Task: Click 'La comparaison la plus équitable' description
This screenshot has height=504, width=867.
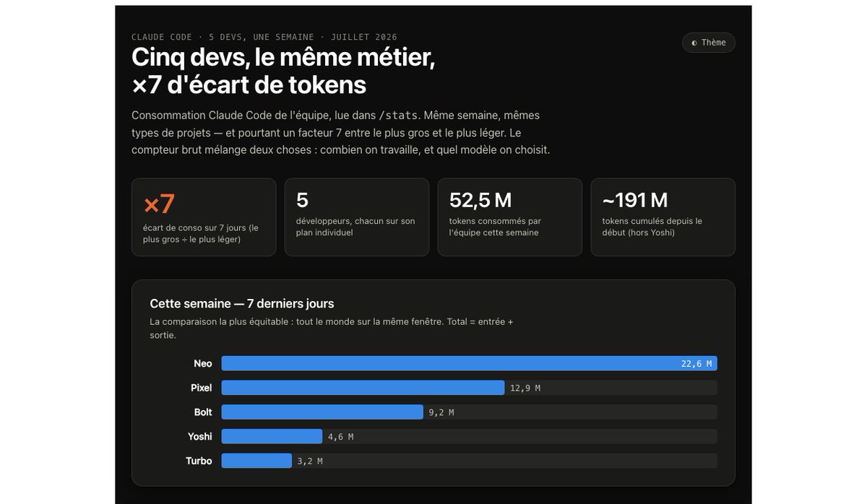Action: (x=332, y=328)
